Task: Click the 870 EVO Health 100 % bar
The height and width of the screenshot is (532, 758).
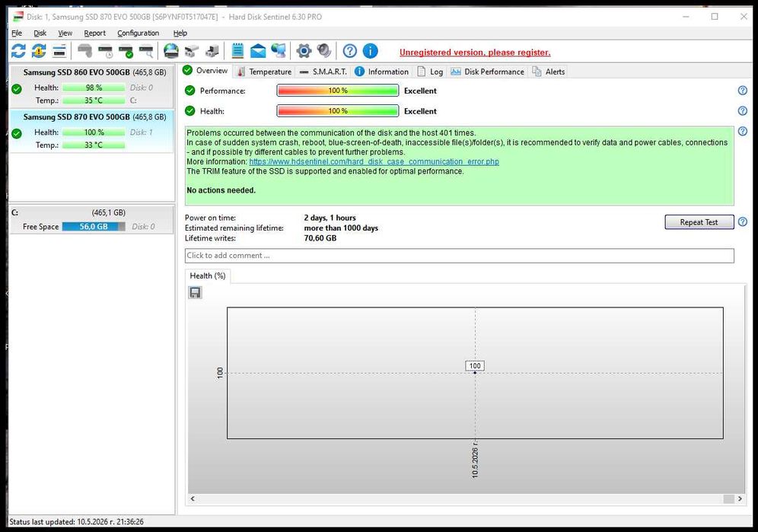Action: pos(94,132)
